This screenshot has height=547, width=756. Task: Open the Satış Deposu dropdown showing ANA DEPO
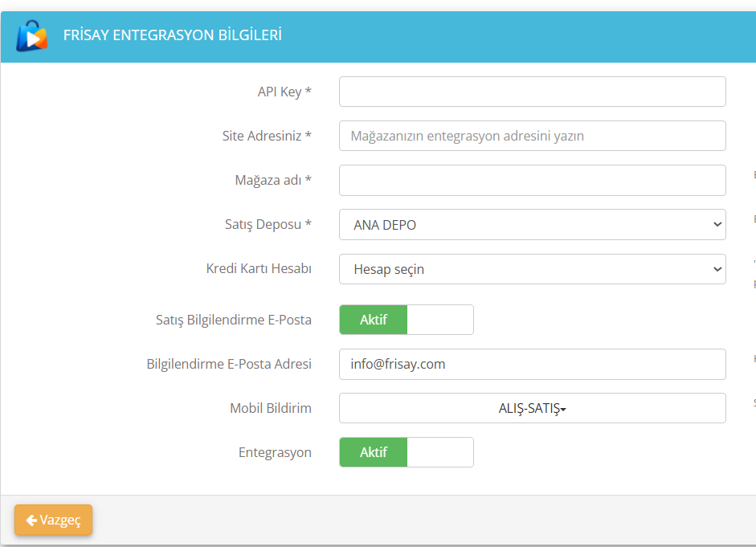point(533,225)
